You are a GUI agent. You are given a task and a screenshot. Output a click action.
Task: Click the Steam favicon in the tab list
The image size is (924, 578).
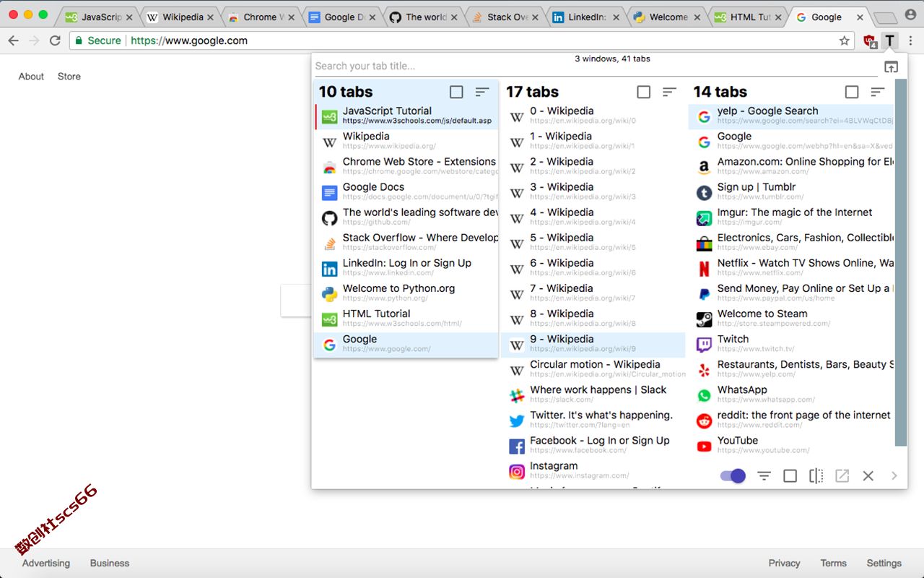coord(704,319)
